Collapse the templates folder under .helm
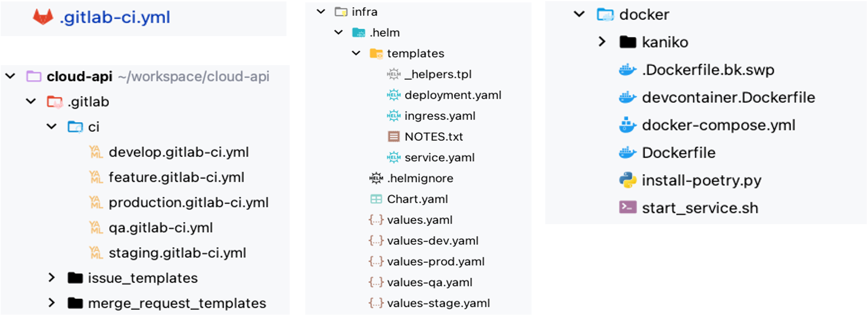Viewport: 868px width, 315px height. tap(356, 53)
